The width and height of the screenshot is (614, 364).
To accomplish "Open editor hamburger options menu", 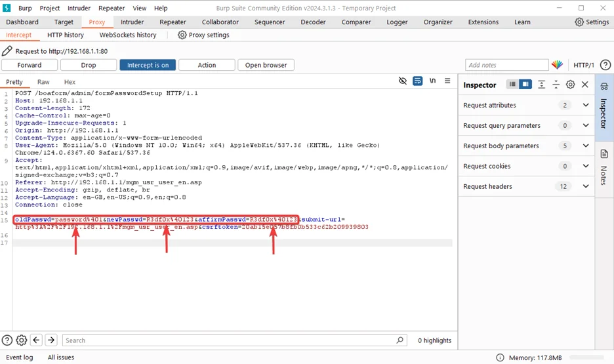I will tap(447, 81).
